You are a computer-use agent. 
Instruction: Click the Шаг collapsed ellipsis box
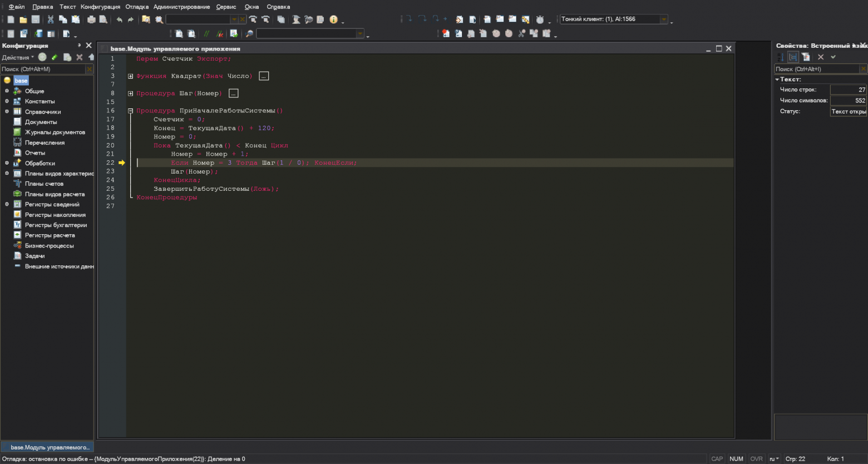pyautogui.click(x=234, y=93)
